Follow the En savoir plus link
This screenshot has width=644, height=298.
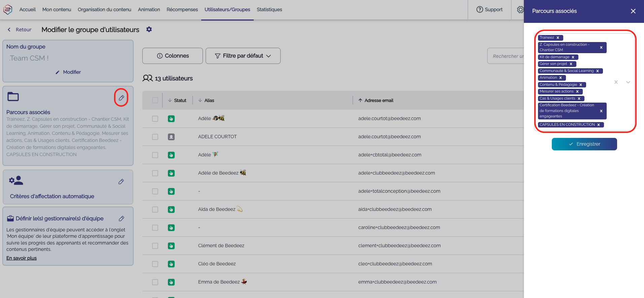pyautogui.click(x=22, y=258)
